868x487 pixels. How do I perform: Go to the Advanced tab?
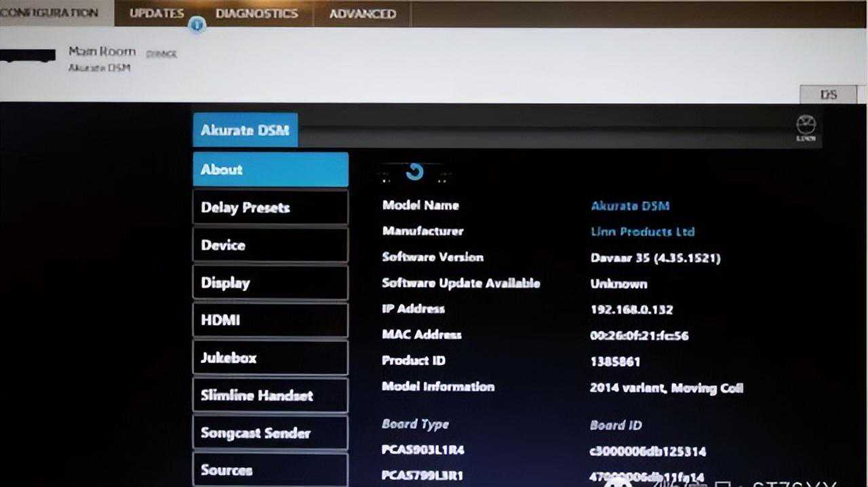pos(362,14)
